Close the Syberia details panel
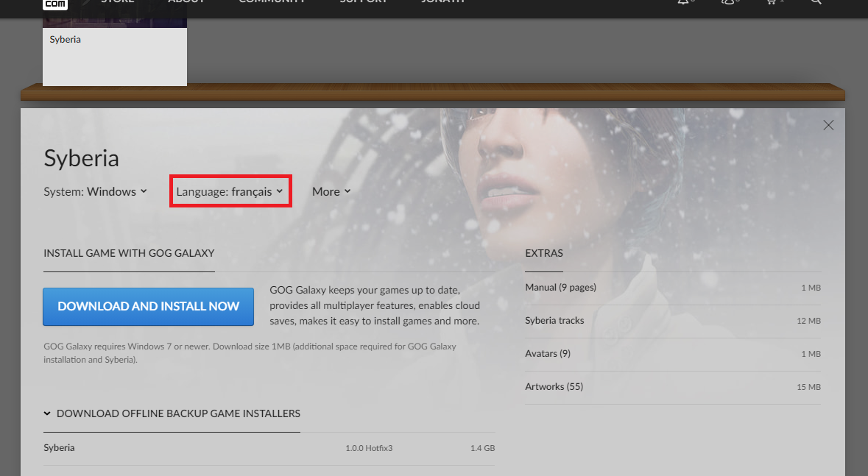Screen dimensions: 868x476 tap(828, 125)
